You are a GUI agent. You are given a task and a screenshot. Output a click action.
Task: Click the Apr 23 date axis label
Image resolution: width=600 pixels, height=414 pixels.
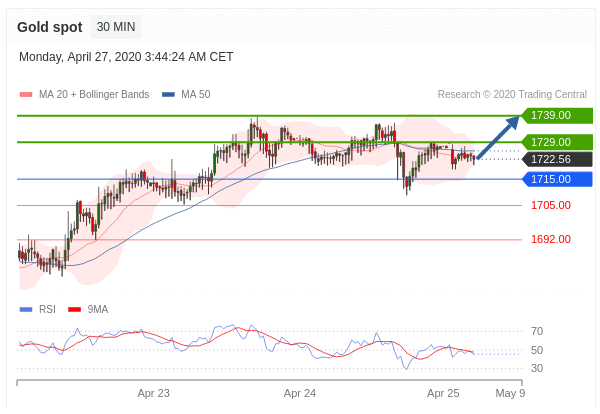(153, 394)
